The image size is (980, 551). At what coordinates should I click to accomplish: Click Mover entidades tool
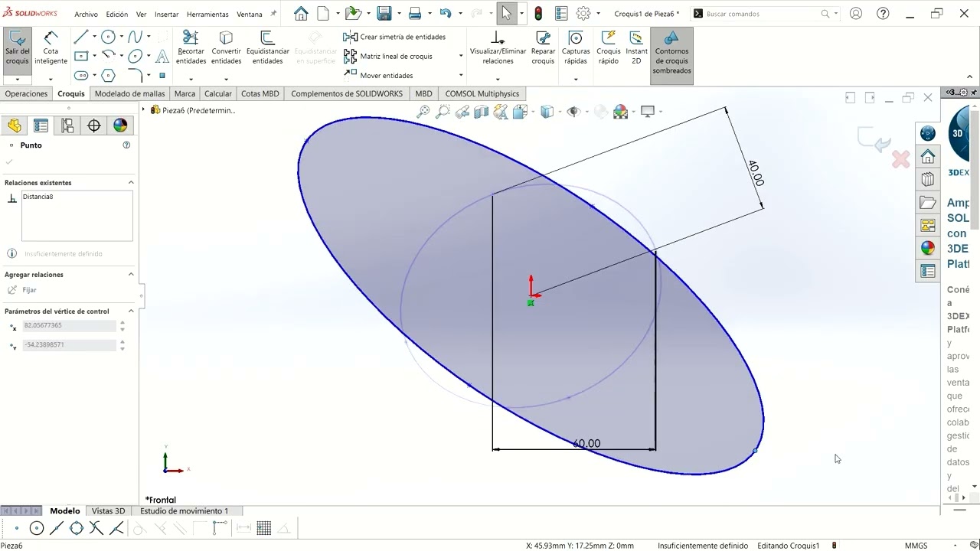378,75
